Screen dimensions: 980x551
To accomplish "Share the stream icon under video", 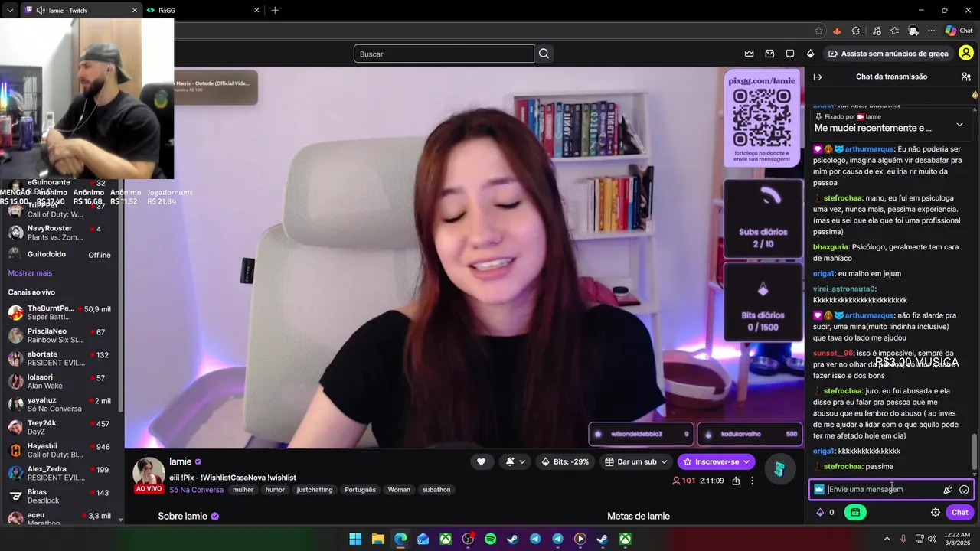I will coord(736,481).
